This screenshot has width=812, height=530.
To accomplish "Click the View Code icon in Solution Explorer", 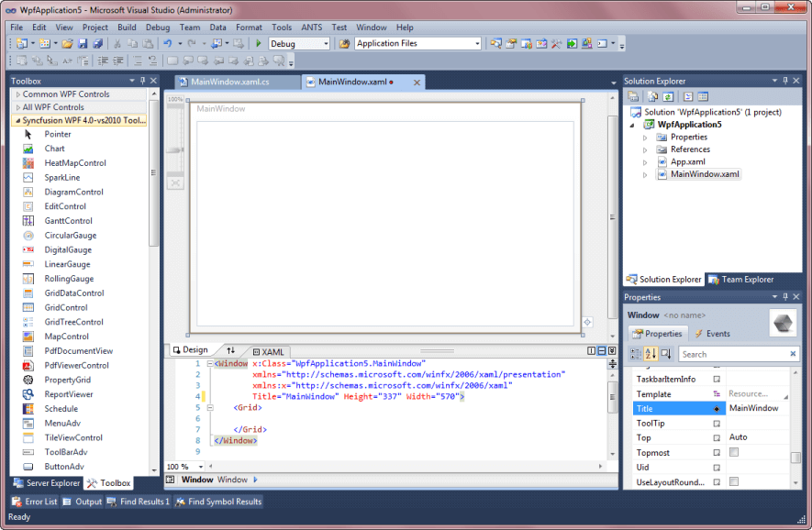I will point(688,97).
